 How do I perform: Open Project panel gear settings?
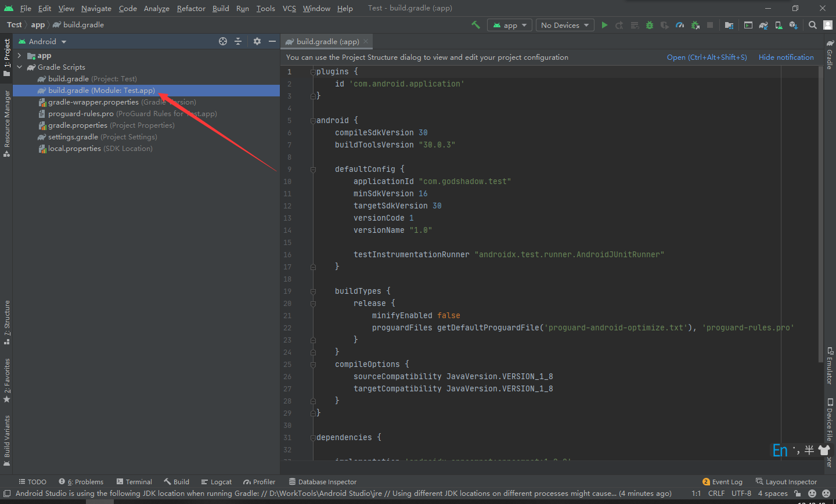pos(257,41)
